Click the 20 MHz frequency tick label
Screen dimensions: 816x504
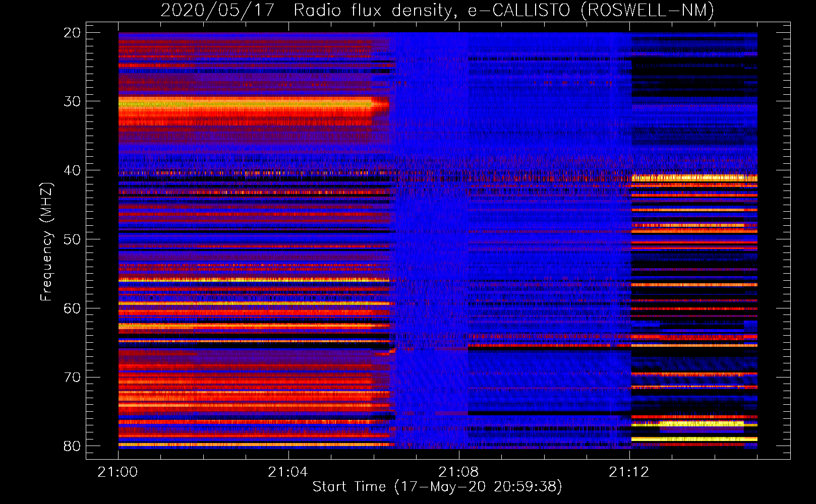click(72, 33)
